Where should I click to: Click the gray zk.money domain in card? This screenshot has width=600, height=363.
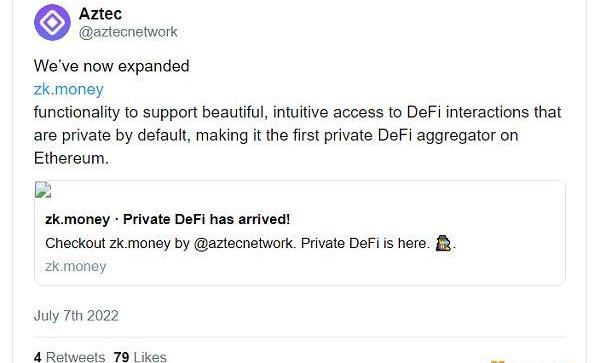tap(76, 266)
